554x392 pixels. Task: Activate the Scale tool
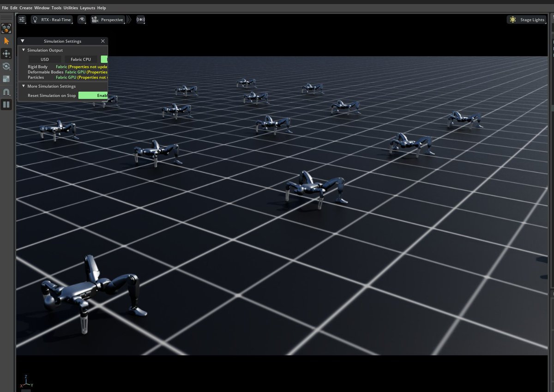point(6,79)
